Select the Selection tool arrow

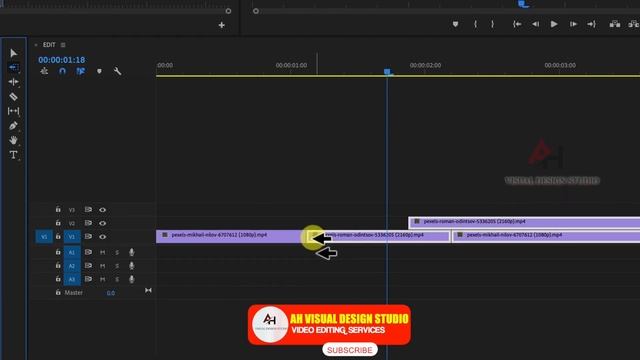coord(13,53)
